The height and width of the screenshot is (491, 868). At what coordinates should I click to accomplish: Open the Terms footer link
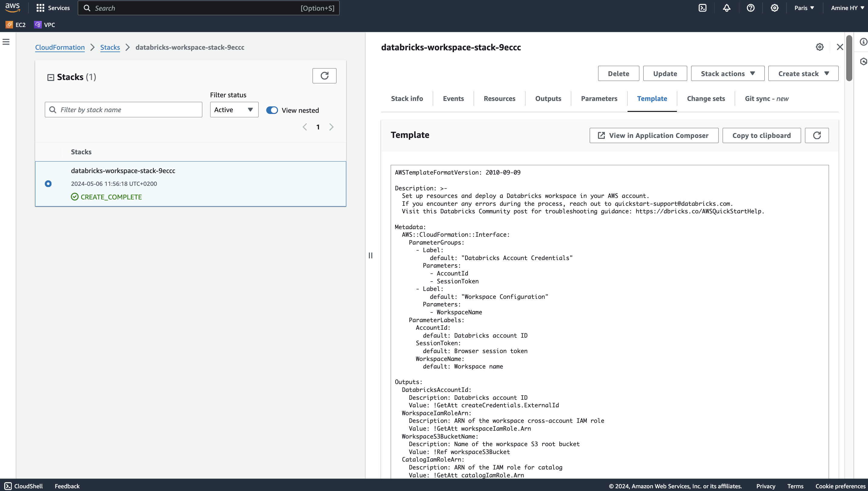pyautogui.click(x=795, y=486)
